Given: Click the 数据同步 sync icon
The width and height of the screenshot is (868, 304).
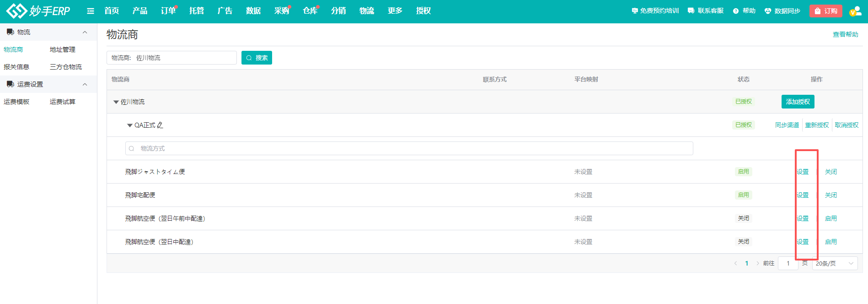Looking at the screenshot, I should pyautogui.click(x=768, y=11).
